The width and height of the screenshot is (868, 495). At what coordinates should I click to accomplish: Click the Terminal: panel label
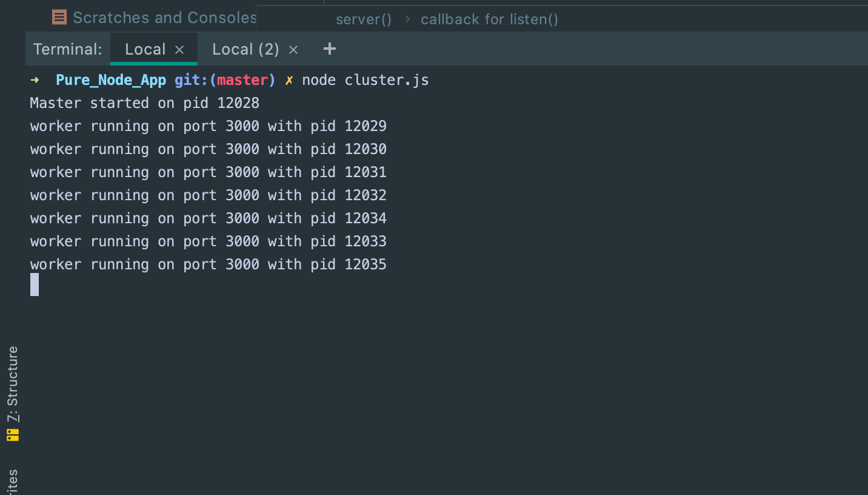tap(67, 49)
